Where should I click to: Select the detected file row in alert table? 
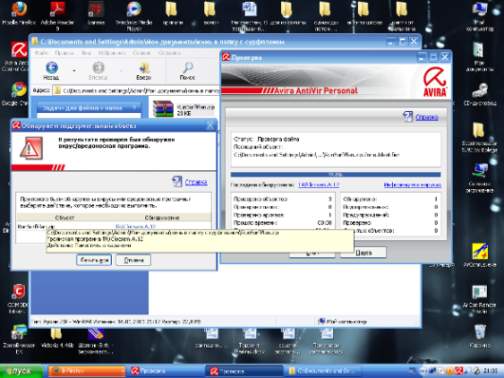(113, 226)
